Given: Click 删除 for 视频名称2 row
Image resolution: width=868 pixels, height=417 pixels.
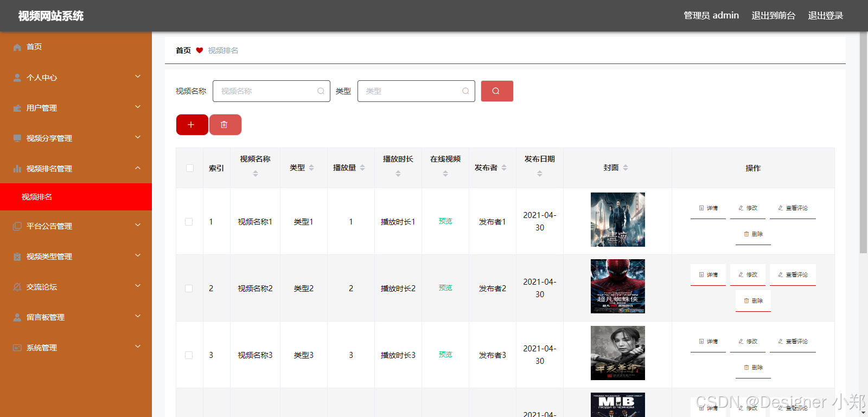Looking at the screenshot, I should click(x=753, y=301).
